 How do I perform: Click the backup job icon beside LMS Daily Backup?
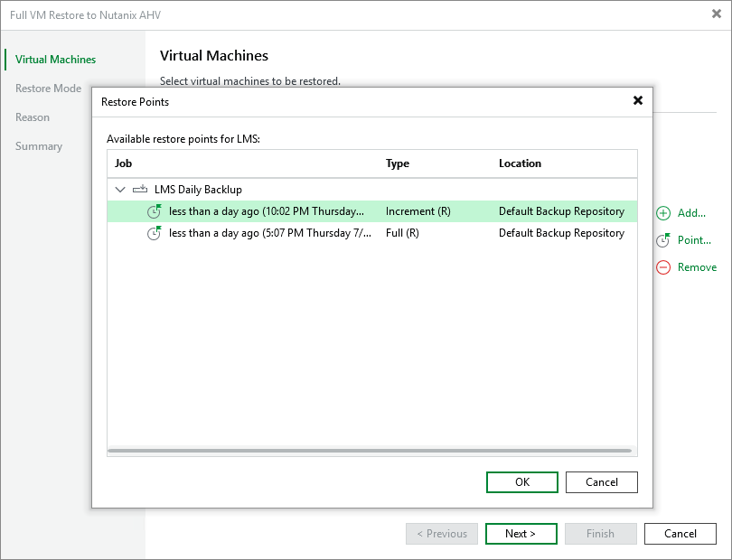click(x=141, y=189)
